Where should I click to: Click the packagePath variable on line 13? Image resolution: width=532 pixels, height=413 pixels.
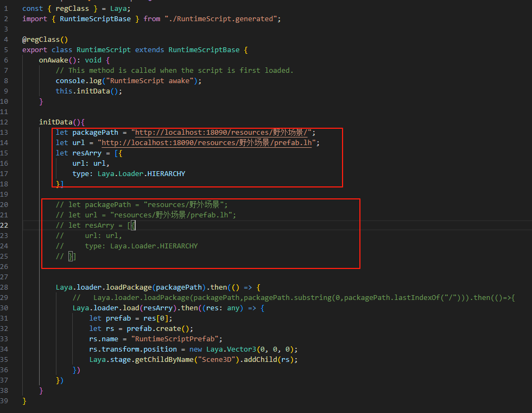point(96,133)
